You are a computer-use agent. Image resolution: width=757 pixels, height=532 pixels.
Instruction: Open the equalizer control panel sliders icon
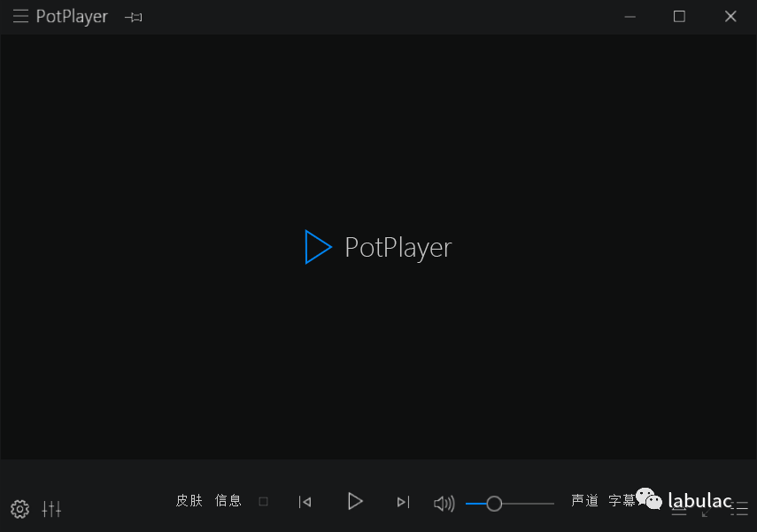click(51, 509)
